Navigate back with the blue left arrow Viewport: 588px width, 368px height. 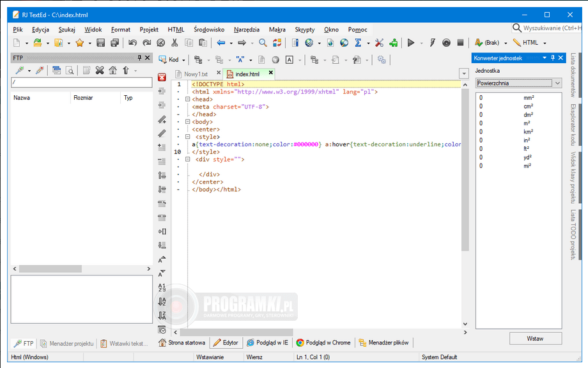point(221,43)
